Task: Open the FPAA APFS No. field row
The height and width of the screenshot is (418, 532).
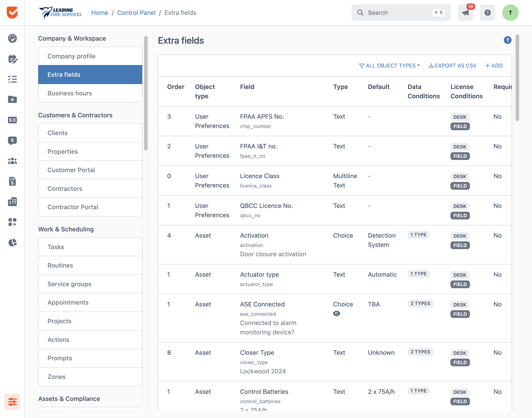Action: 335,121
